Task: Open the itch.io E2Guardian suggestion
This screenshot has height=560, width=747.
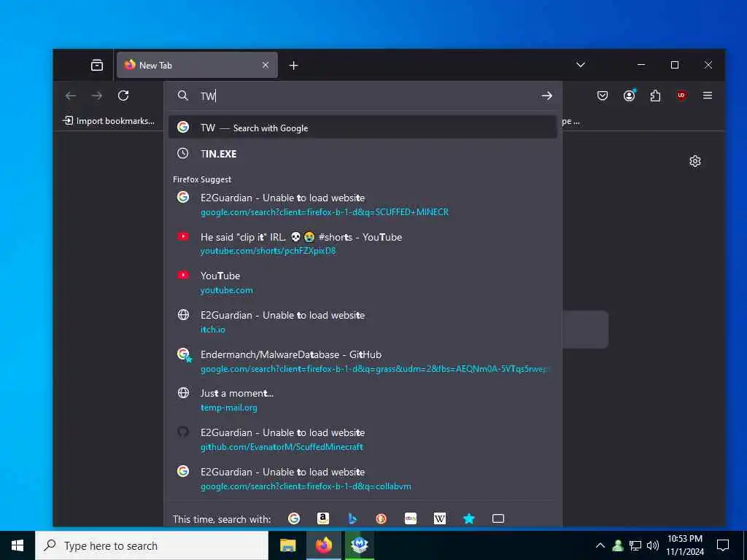Action: click(363, 322)
